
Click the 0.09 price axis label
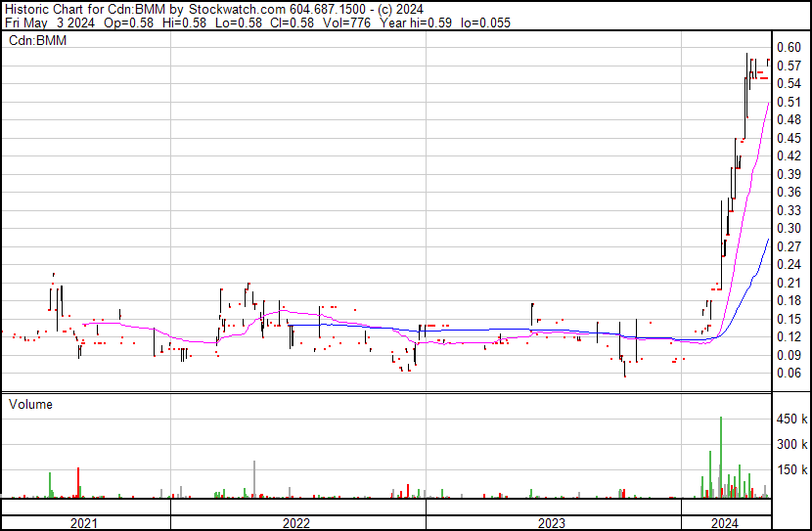789,356
